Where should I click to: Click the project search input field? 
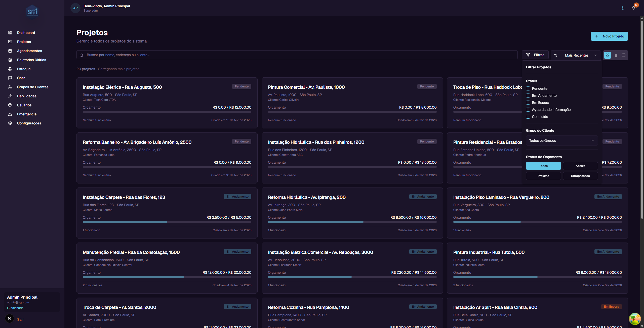coord(297,55)
